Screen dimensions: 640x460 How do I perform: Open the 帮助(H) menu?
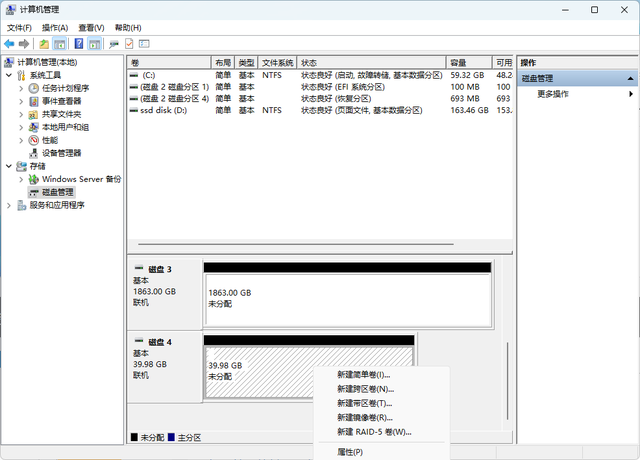coord(128,28)
